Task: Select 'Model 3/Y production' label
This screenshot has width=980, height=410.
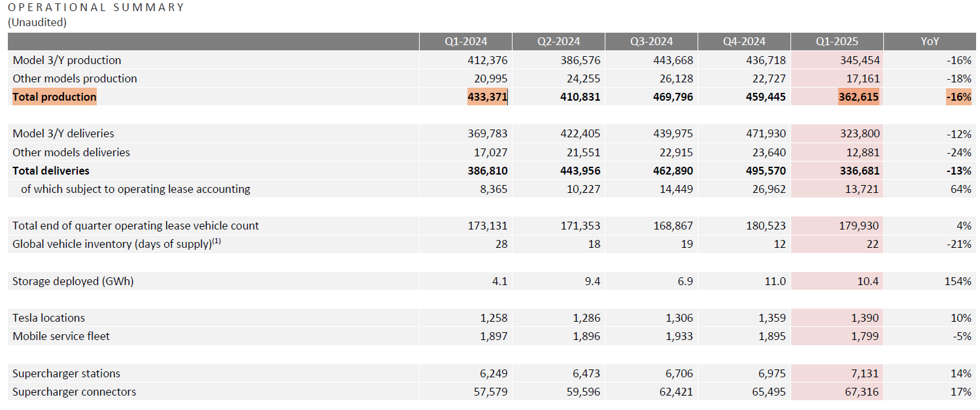Action: [67, 60]
